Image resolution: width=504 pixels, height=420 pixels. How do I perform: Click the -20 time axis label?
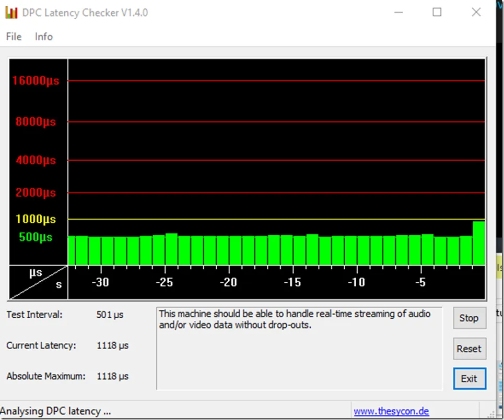point(228,282)
